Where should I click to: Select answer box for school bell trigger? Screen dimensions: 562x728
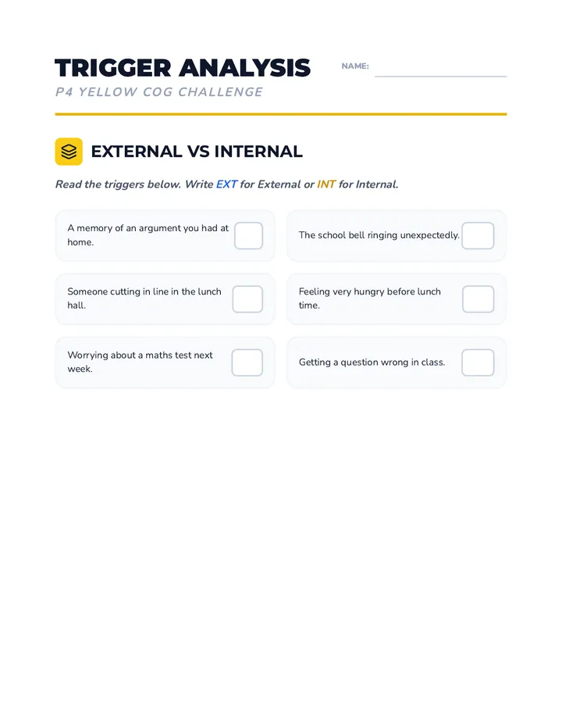point(478,235)
